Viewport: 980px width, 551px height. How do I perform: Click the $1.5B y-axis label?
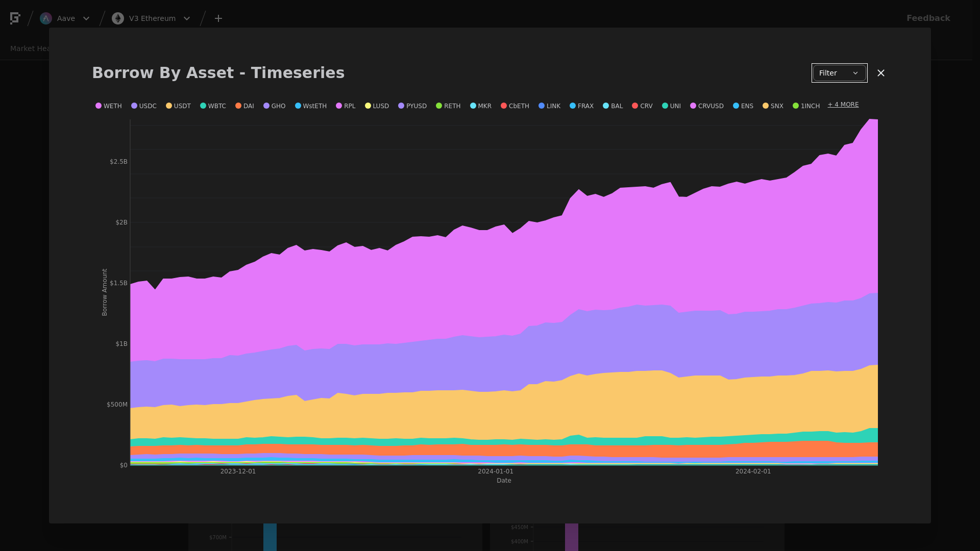(x=118, y=283)
